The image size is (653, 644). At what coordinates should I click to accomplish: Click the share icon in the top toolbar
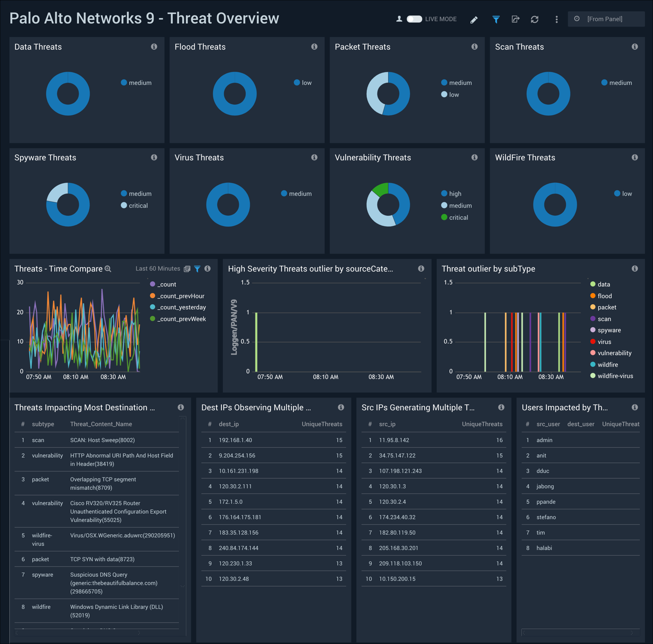516,19
